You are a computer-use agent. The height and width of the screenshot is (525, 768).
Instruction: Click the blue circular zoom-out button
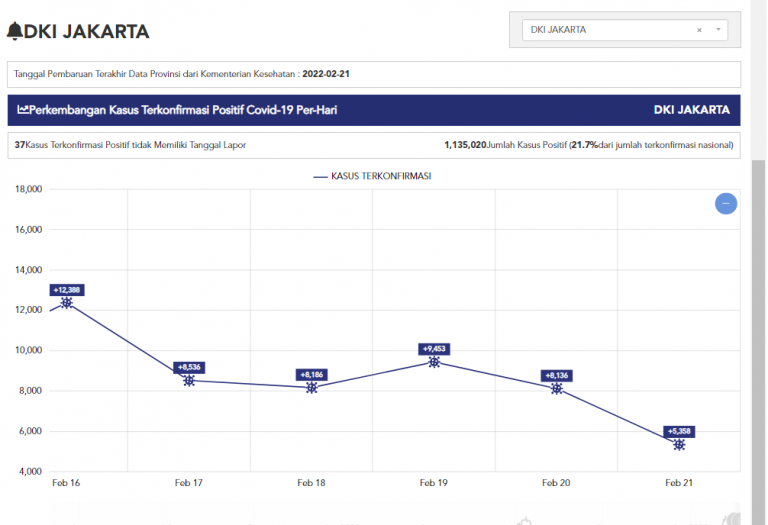726,204
